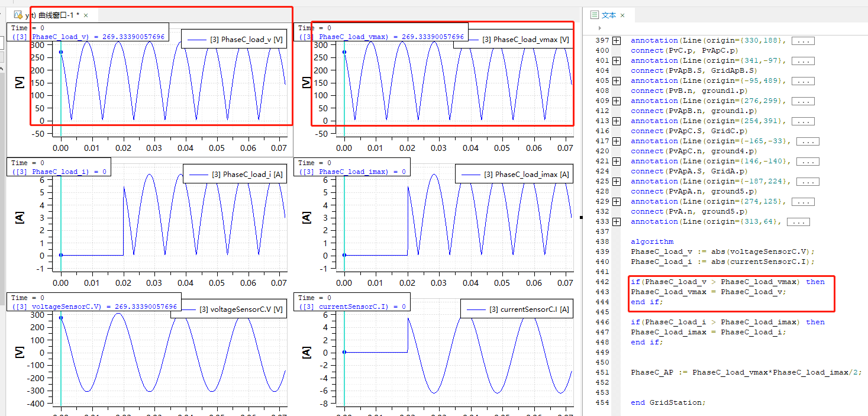Expand the folded annotation at line 417
The width and height of the screenshot is (868, 416).
617,141
